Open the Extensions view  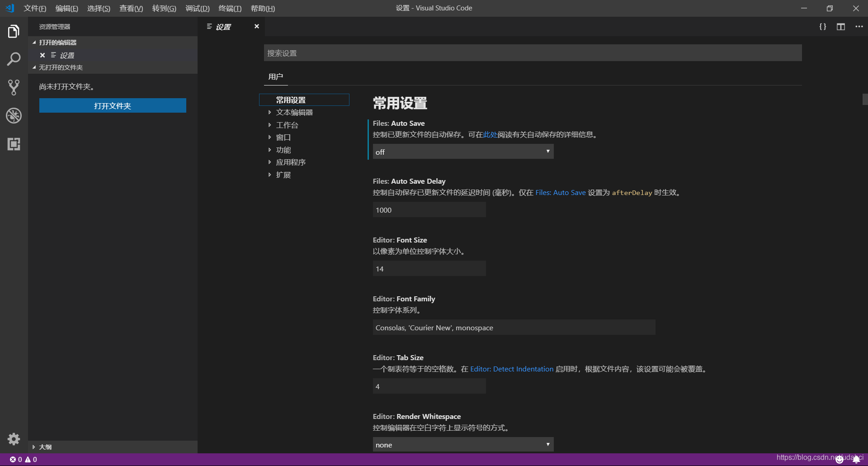(14, 144)
